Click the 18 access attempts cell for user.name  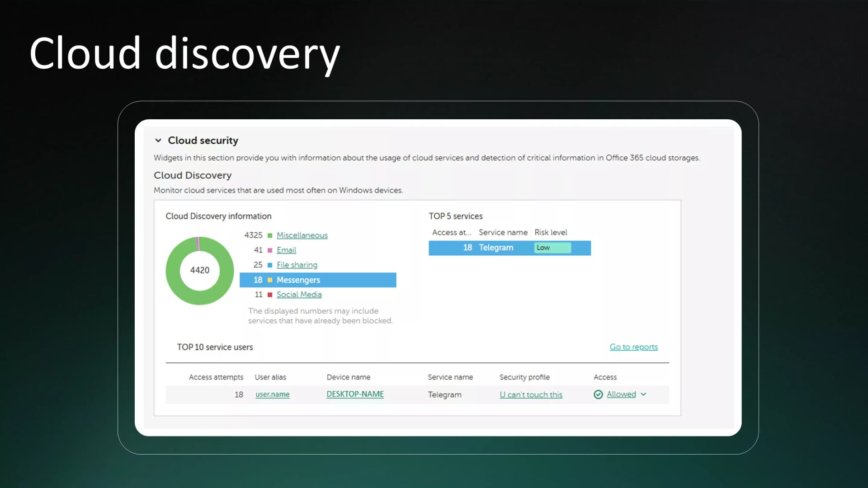pos(239,394)
